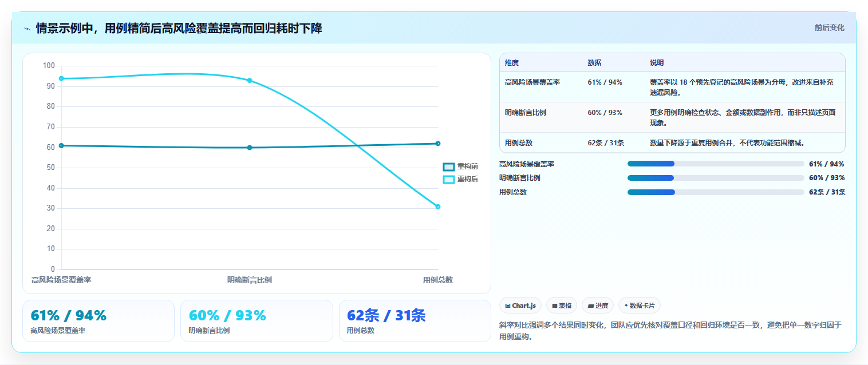868x365 pixels.
Task: Click the 62条 / 31条 value beside its progress bar
Action: click(x=827, y=192)
